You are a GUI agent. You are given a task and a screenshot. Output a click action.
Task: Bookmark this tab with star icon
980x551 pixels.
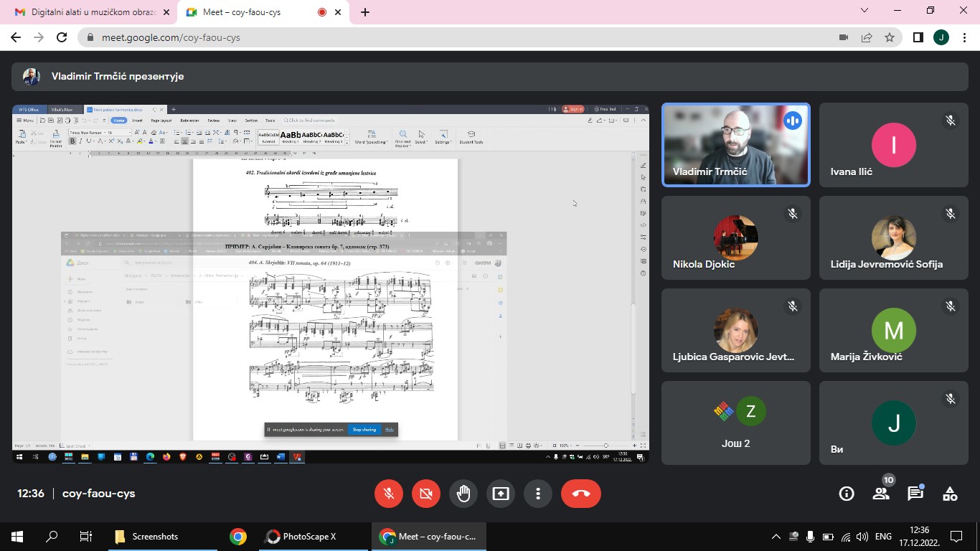[x=890, y=37]
